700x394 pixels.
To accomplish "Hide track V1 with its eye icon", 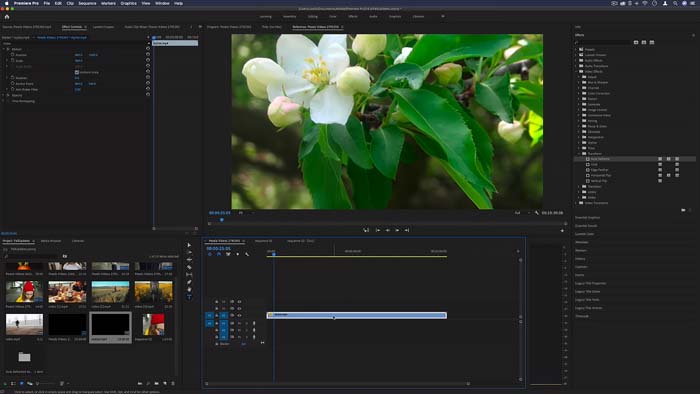I will point(239,315).
